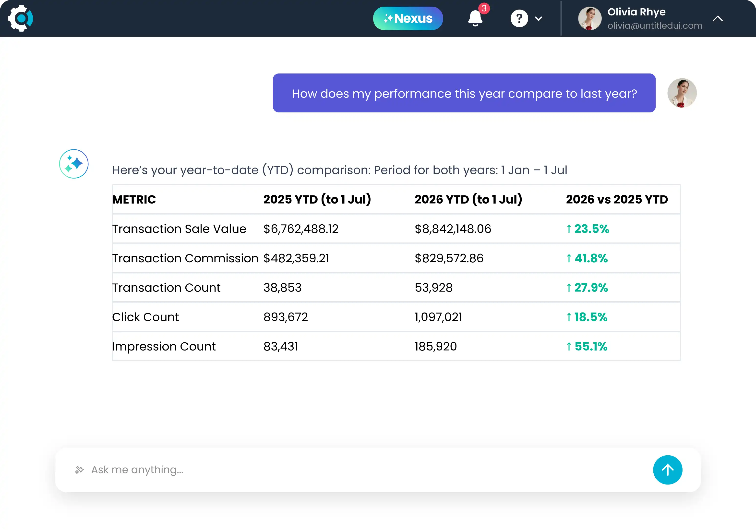Click the gear logo in header
This screenshot has height=532, width=756.
tap(20, 18)
